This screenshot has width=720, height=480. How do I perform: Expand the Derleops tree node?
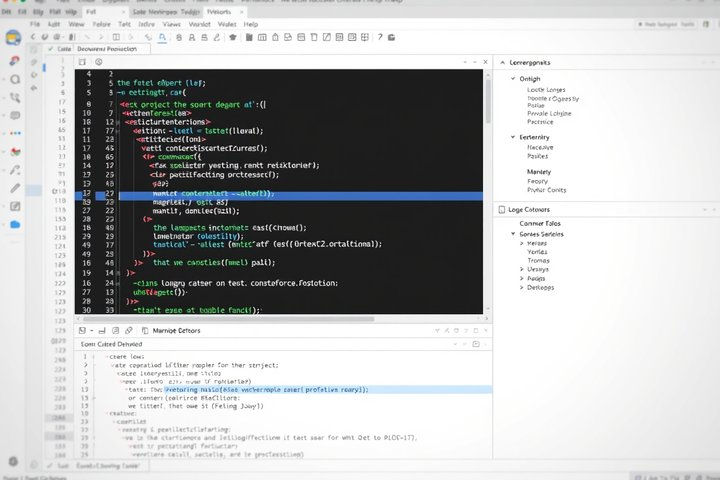click(x=522, y=288)
